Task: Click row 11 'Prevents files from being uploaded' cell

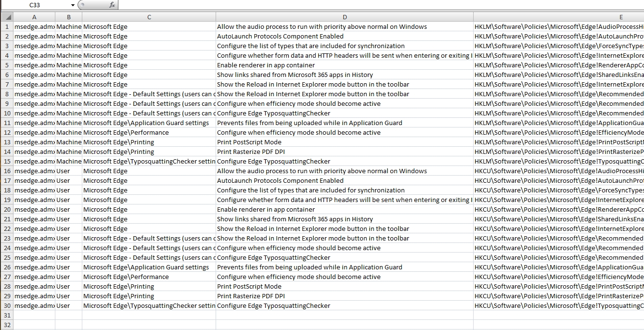Action: (x=345, y=123)
